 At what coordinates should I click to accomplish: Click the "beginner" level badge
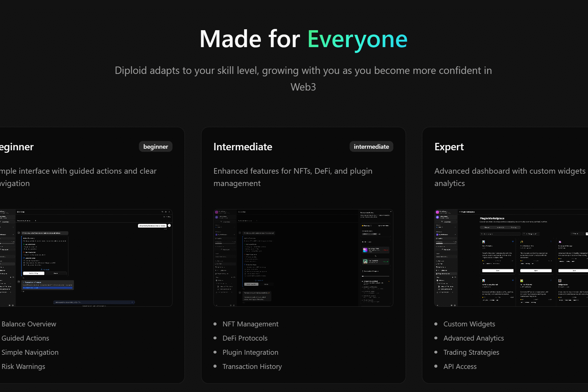click(x=156, y=147)
